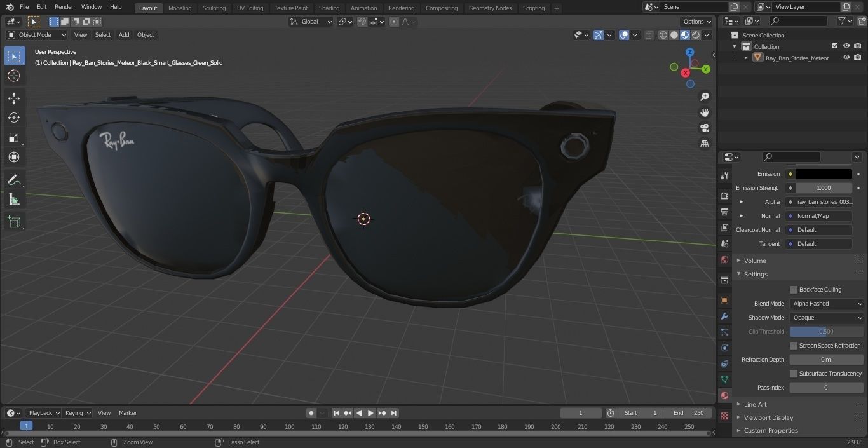Screen dimensions: 868x448
Task: Expand Ray_Ban_Stories_Meteor in the outliner
Action: [746, 58]
